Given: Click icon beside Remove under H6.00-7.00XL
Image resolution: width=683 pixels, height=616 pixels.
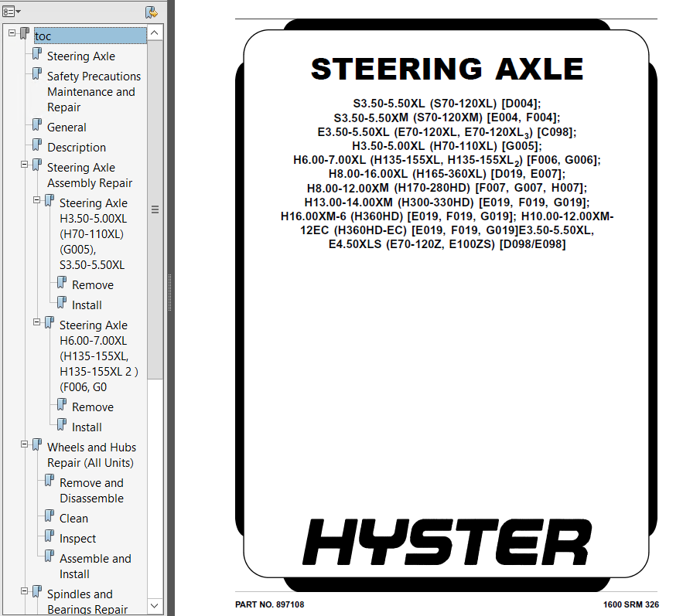Looking at the screenshot, I should [62, 404].
